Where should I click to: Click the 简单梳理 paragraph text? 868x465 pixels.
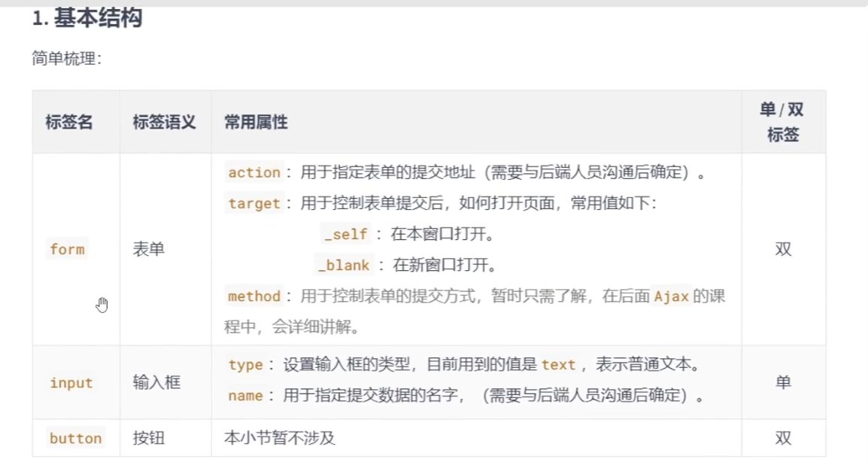coord(67,58)
